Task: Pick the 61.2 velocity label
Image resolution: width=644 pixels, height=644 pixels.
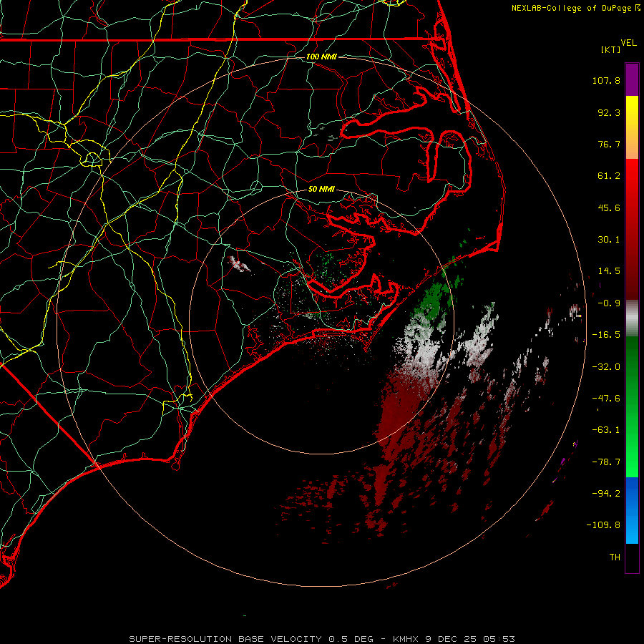Action: click(x=609, y=176)
